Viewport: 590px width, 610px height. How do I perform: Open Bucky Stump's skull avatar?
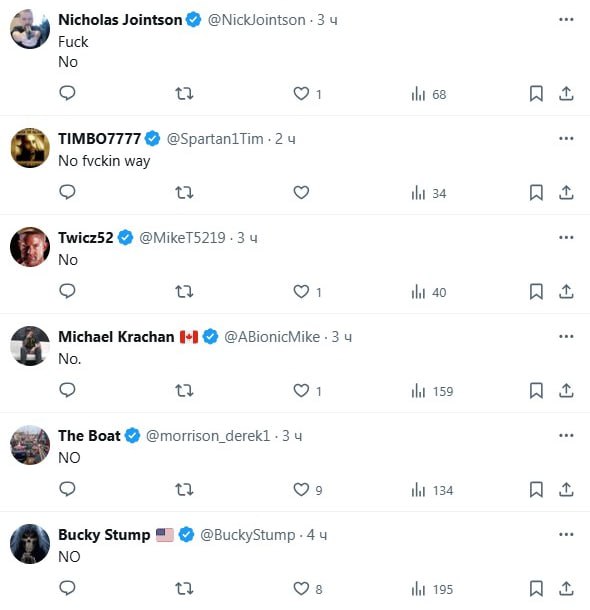point(30,544)
